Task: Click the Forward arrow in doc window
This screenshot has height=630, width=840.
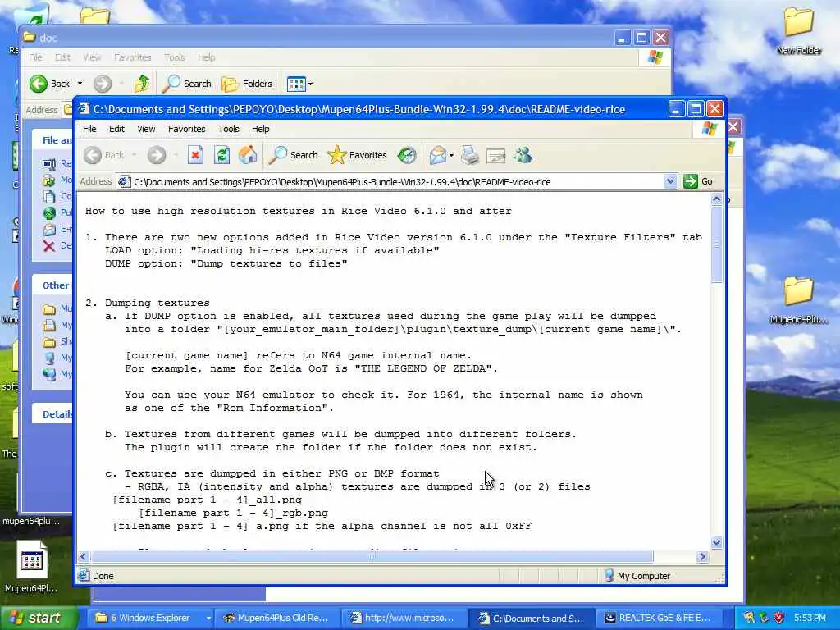Action: (103, 84)
